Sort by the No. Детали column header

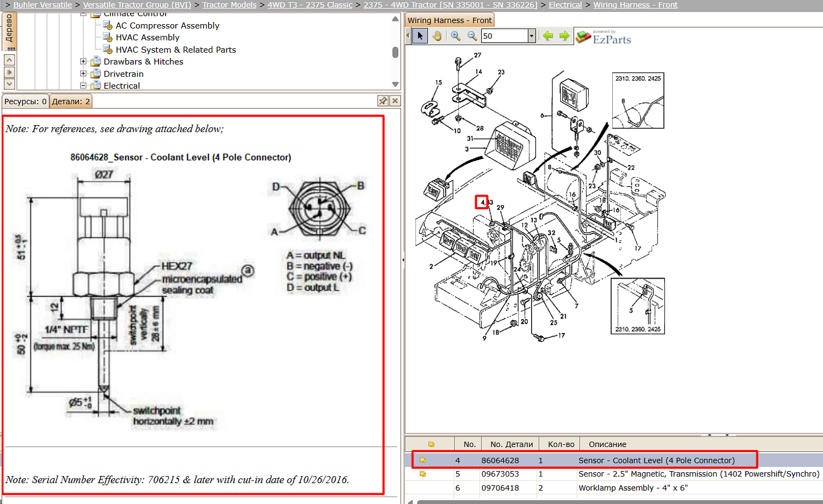tap(511, 444)
